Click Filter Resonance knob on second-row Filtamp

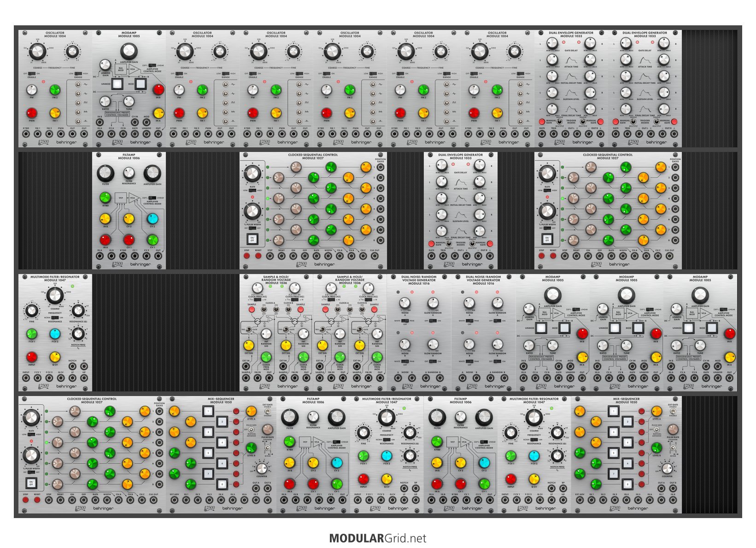pyautogui.click(x=129, y=173)
